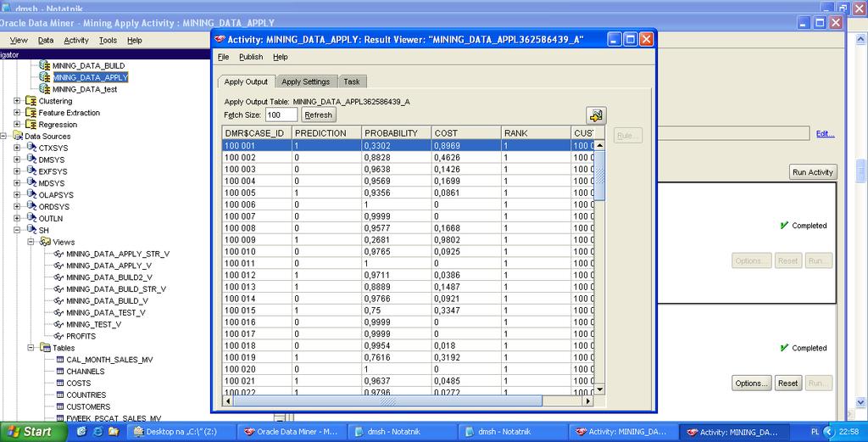Click the OUTLN schema icon
This screenshot has width=868, height=442.
tap(31, 218)
